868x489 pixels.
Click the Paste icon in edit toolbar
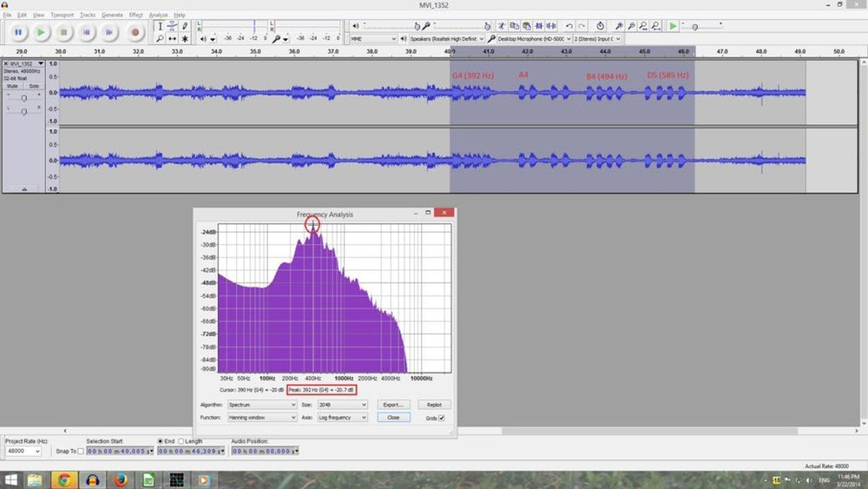527,26
